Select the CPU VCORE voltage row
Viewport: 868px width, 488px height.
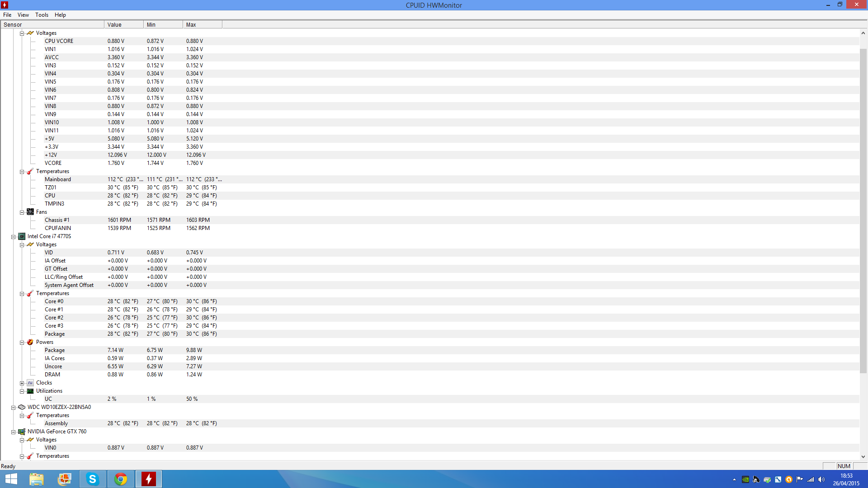(x=59, y=41)
